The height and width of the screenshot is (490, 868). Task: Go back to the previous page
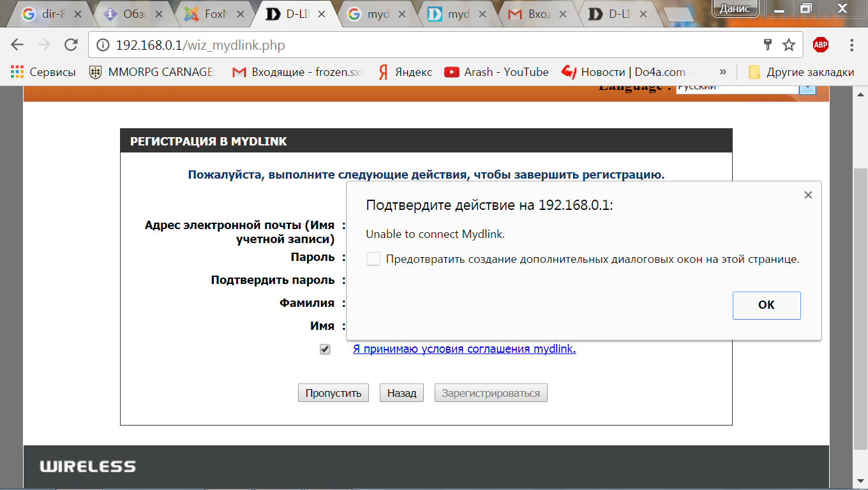[17, 45]
